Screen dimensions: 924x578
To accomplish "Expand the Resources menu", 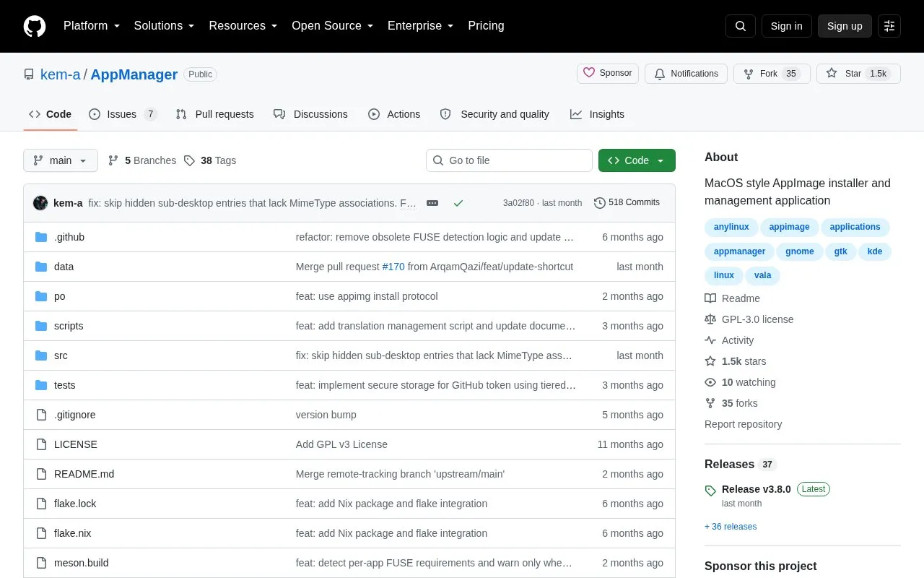I will point(243,26).
